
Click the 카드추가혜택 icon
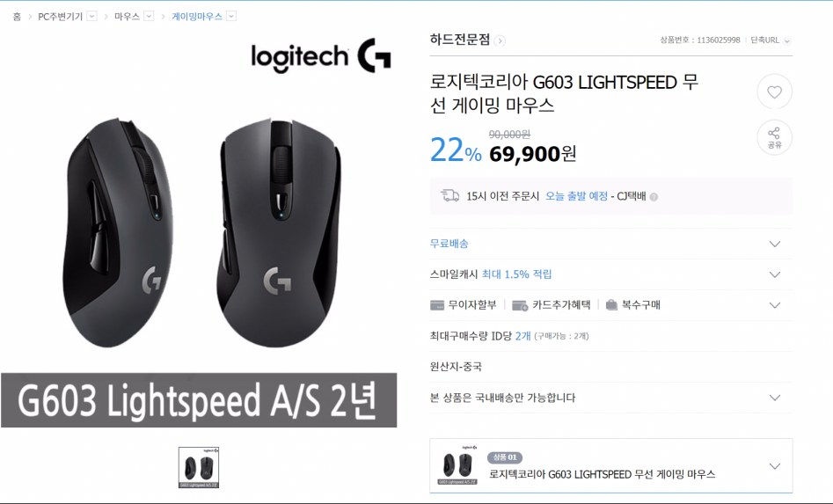tap(520, 305)
